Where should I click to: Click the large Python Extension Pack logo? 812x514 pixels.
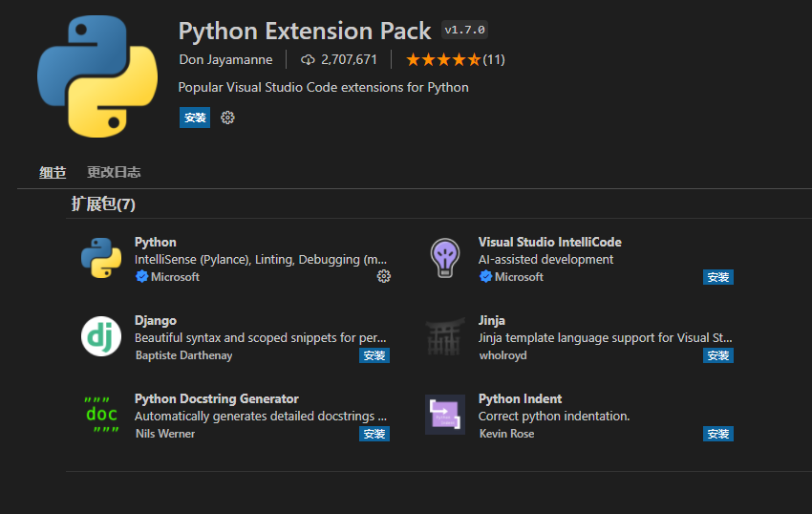point(97,76)
